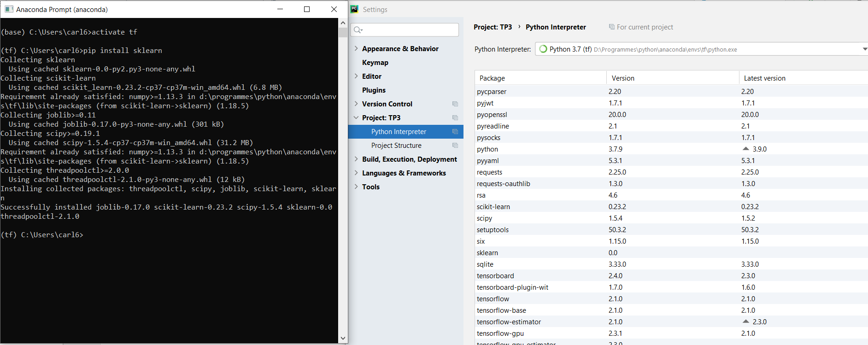Viewport: 868px width, 345px height.
Task: Click the upgrade arrow icon in python row
Action: tap(746, 149)
